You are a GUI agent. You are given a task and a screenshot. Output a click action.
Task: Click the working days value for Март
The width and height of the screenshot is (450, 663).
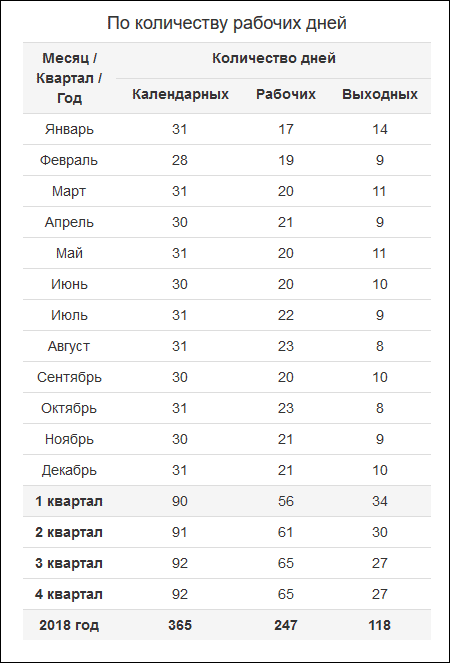click(286, 191)
